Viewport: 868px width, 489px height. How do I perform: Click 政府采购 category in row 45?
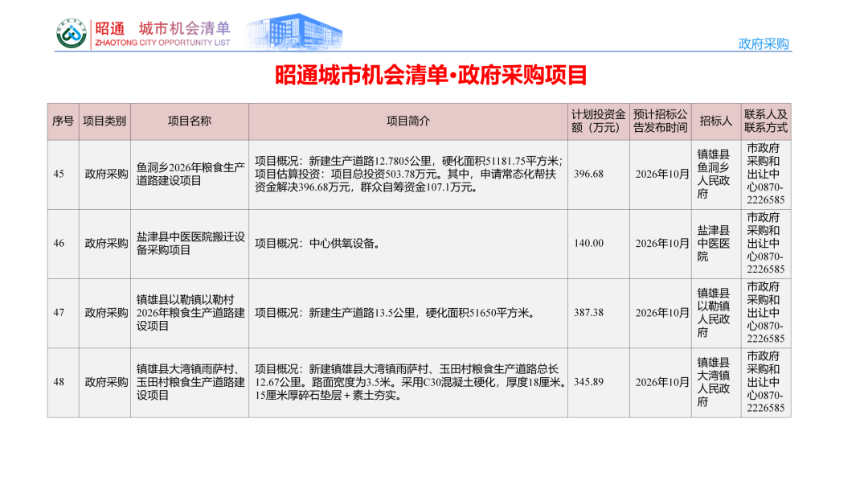click(106, 174)
